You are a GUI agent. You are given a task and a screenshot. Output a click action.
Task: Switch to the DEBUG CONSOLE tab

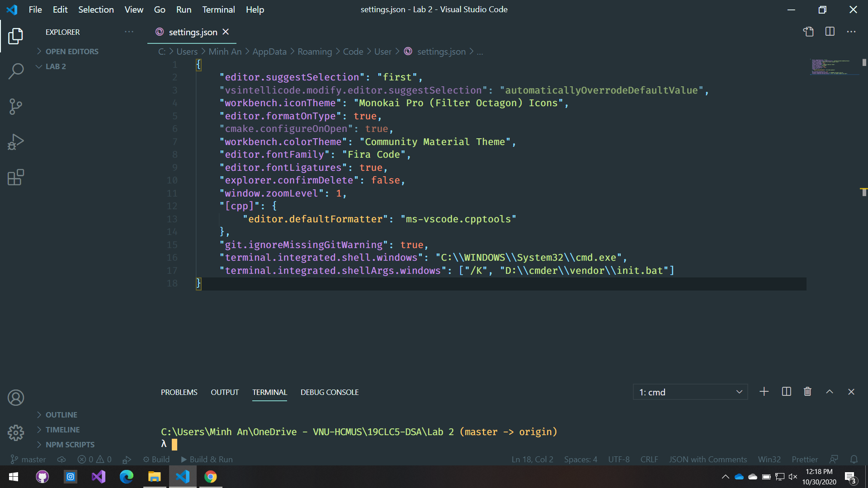point(330,392)
